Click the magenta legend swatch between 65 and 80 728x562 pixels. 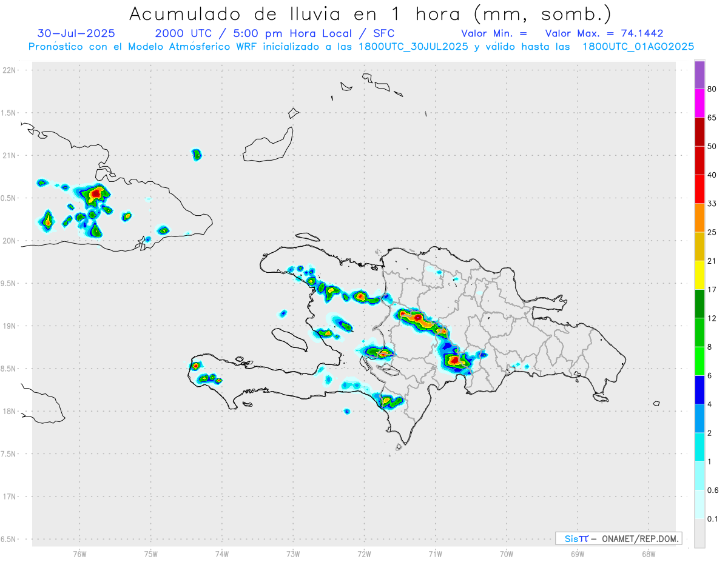(699, 103)
